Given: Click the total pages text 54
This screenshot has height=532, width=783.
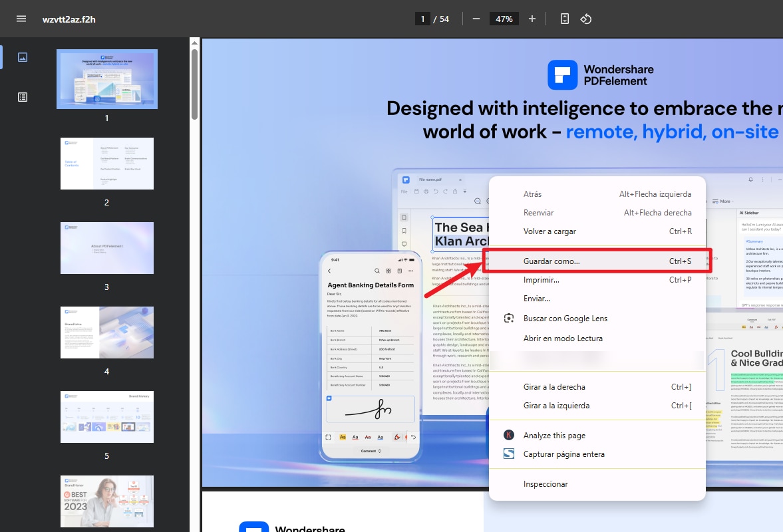Looking at the screenshot, I should [x=444, y=19].
